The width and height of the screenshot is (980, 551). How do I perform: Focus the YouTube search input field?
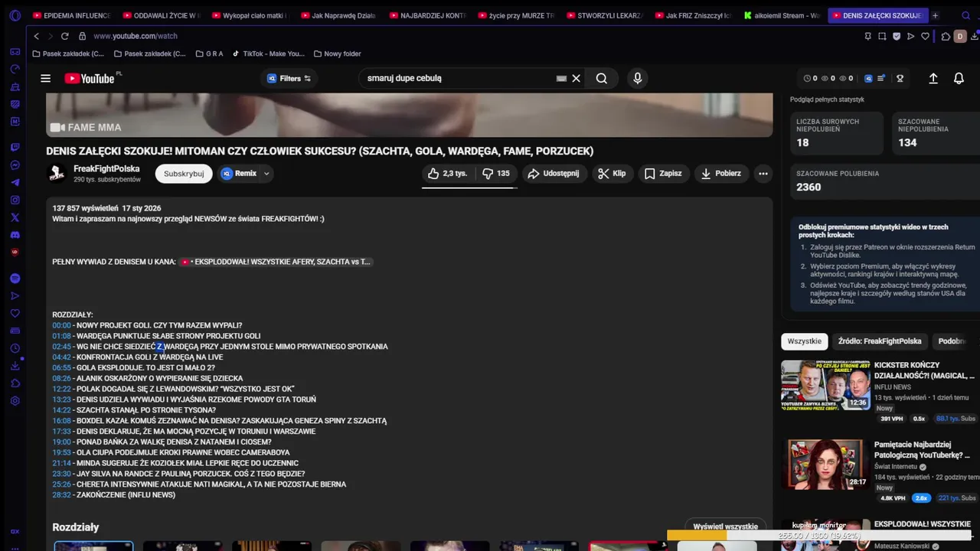click(x=459, y=78)
